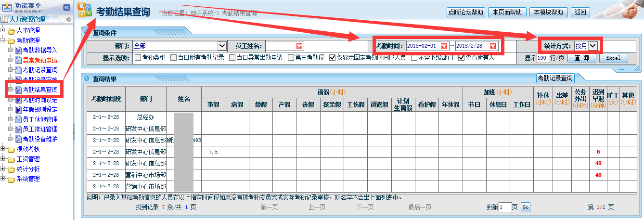Click the small menu icon right of 人力资源管理
The image size is (644, 220).
tap(69, 20)
